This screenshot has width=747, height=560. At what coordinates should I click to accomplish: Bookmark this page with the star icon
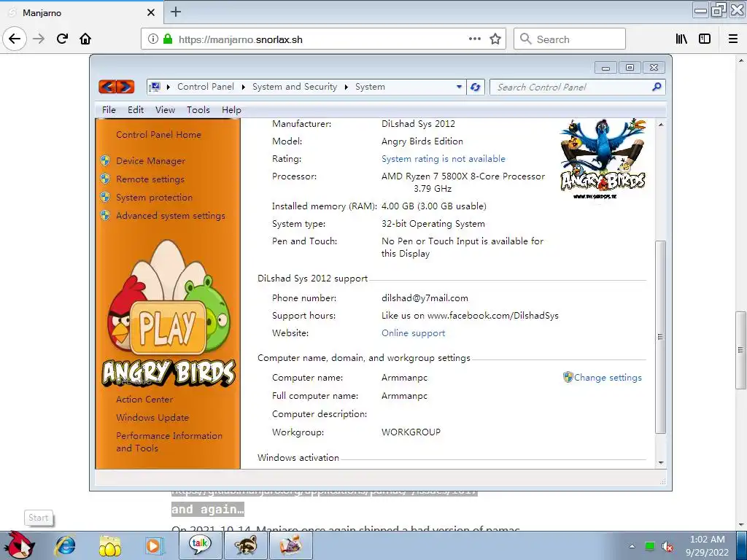click(495, 39)
